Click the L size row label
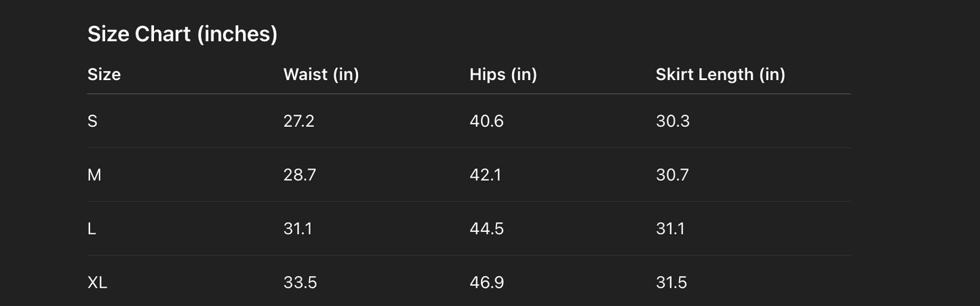 pyautogui.click(x=92, y=229)
